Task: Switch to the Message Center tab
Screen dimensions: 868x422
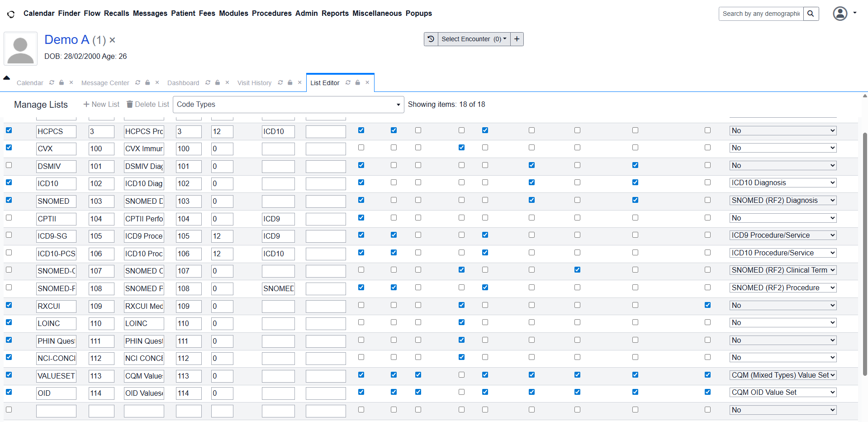Action: (x=105, y=83)
